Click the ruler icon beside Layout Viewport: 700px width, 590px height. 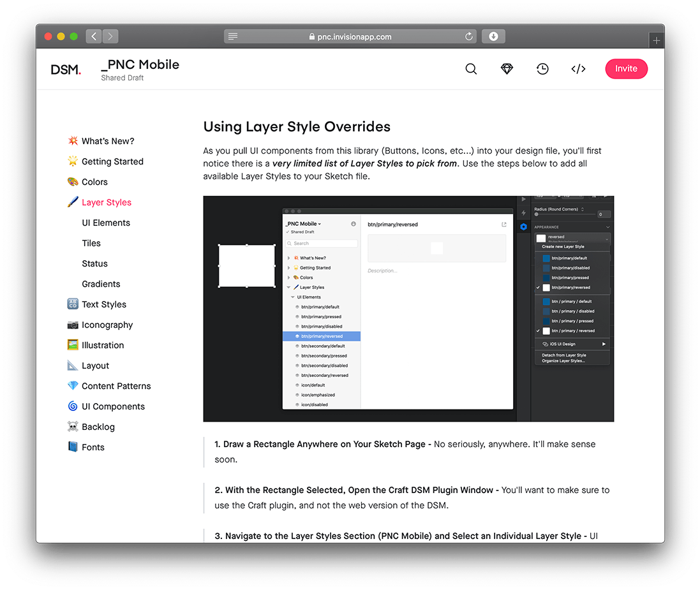pyautogui.click(x=73, y=365)
